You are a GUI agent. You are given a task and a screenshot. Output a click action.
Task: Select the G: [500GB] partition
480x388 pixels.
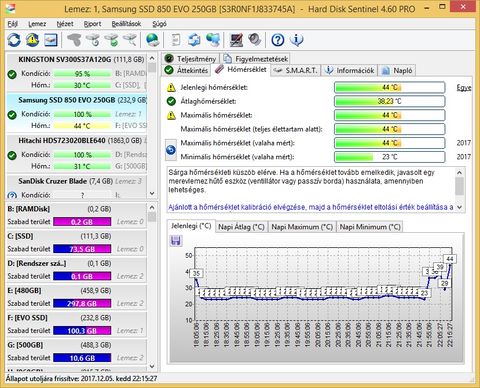pyautogui.click(x=76, y=352)
